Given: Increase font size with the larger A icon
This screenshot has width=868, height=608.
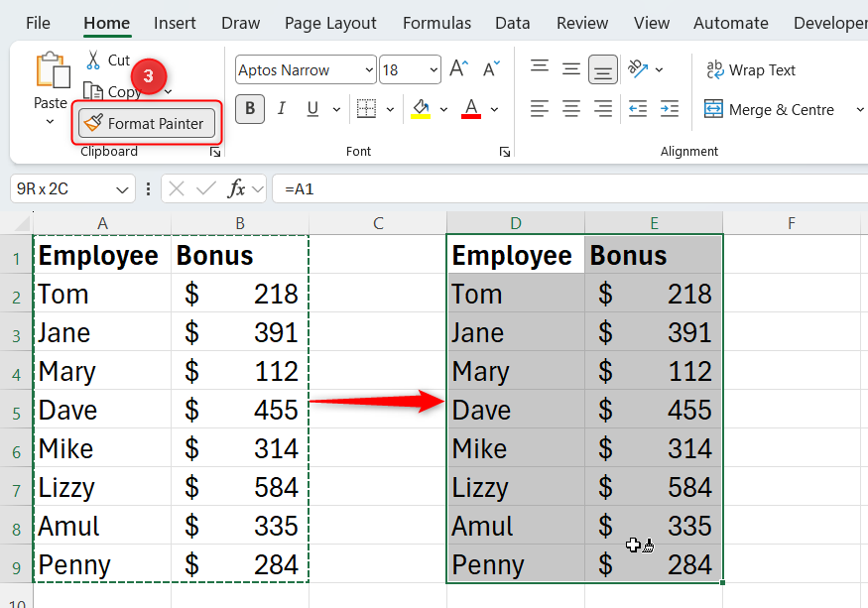Looking at the screenshot, I should click(459, 69).
